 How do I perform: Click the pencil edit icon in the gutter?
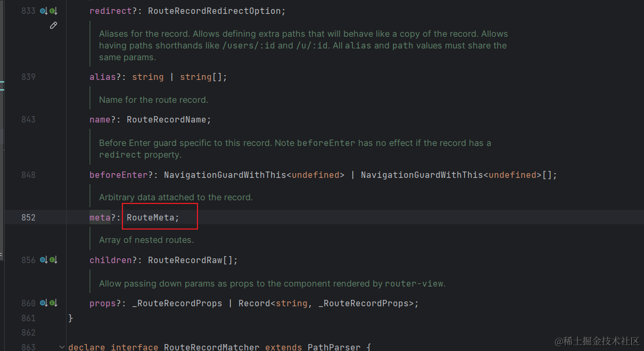click(x=53, y=25)
